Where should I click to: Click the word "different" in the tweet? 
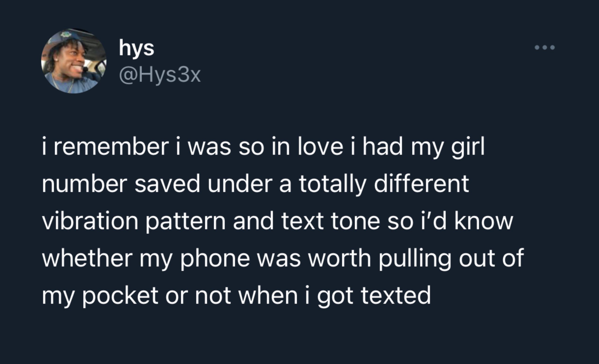pyautogui.click(x=421, y=184)
